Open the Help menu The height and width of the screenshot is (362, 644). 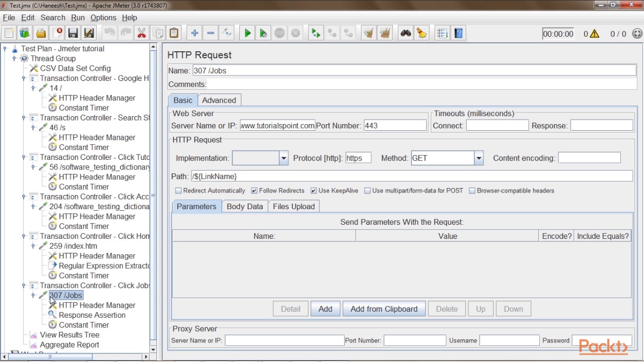tap(129, 18)
